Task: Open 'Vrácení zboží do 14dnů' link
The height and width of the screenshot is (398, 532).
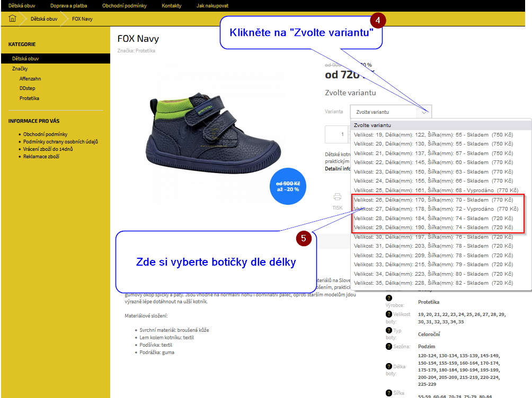Action: coord(48,149)
